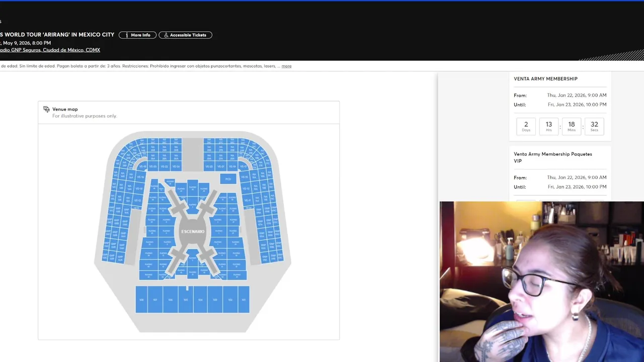Click the 'For illustrative purposes only.' note
644x362 pixels.
pos(85,116)
